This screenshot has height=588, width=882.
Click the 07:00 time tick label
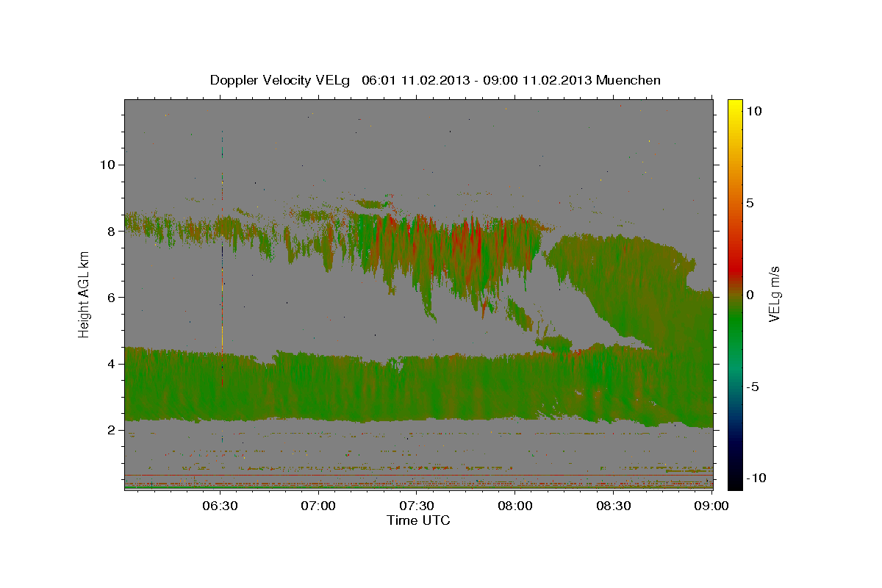tap(318, 506)
